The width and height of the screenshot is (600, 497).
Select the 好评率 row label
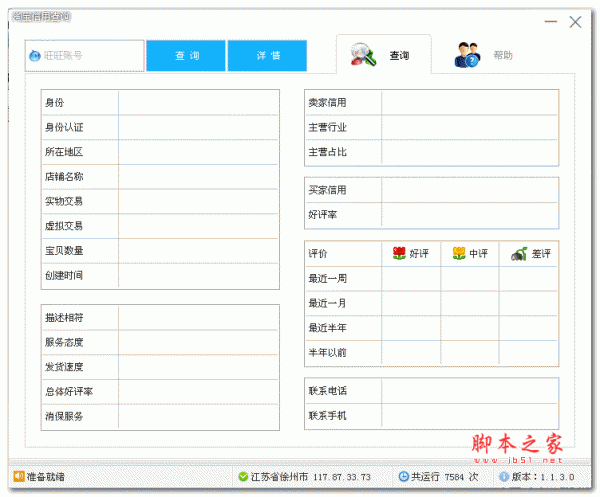[323, 215]
